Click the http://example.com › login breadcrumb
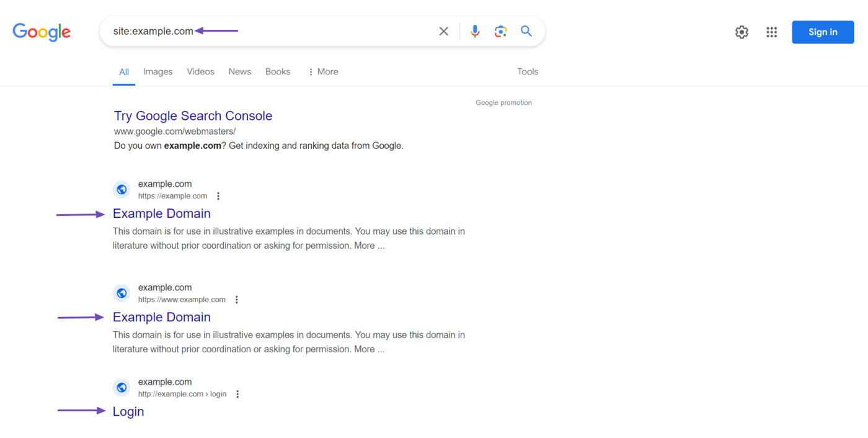 (182, 394)
